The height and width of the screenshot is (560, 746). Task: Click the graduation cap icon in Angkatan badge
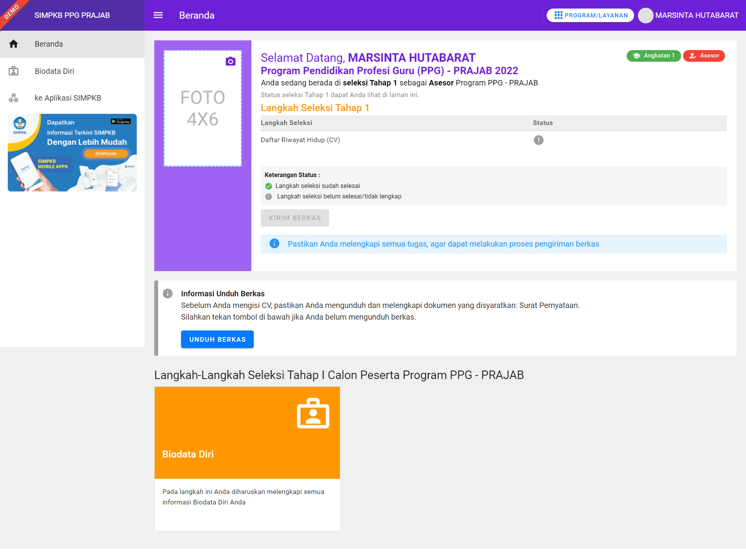click(636, 56)
